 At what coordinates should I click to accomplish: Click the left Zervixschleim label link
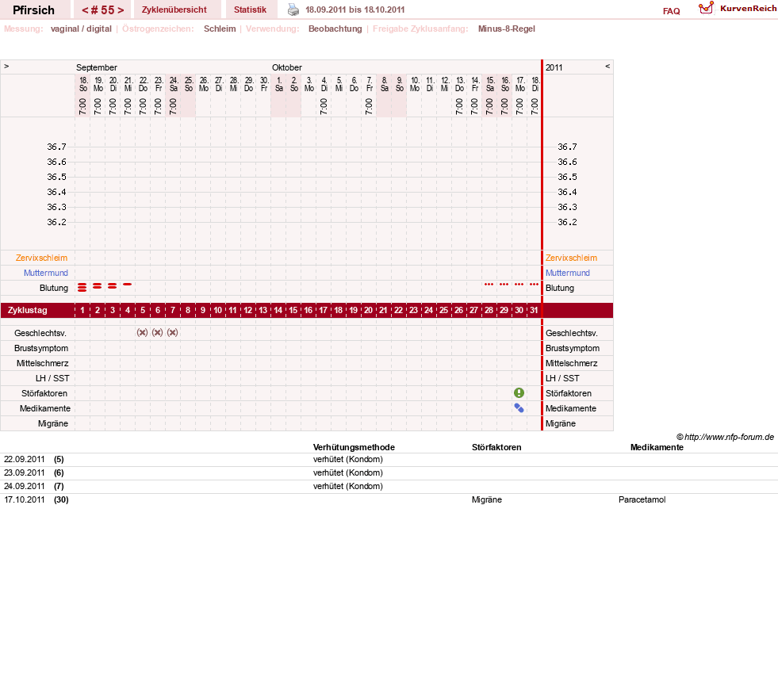[x=42, y=258]
